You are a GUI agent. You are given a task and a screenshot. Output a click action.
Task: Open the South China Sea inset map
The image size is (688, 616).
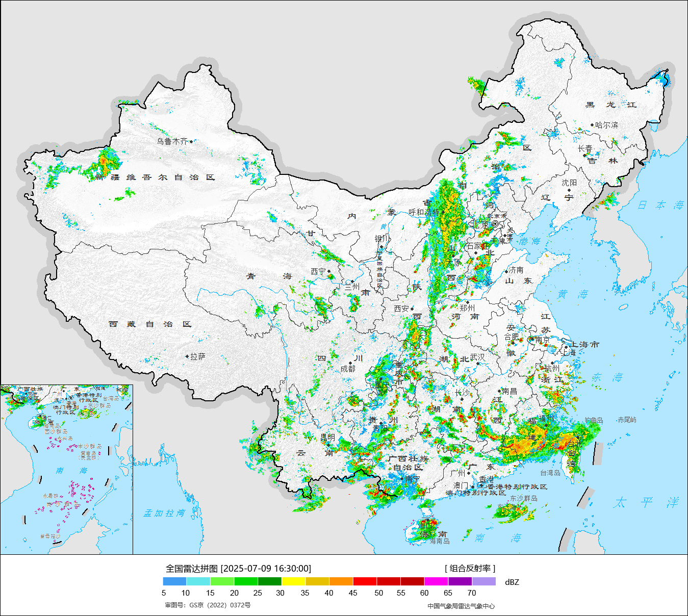coord(66,469)
